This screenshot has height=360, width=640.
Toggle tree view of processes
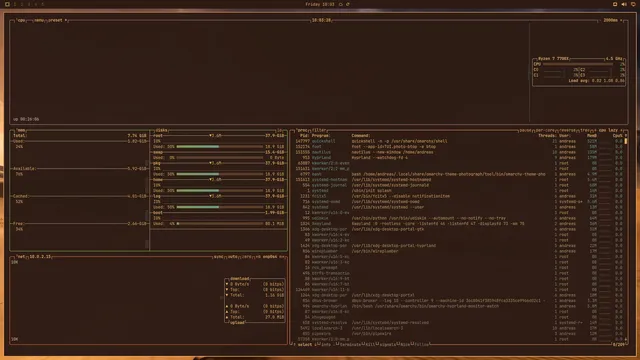coord(584,130)
